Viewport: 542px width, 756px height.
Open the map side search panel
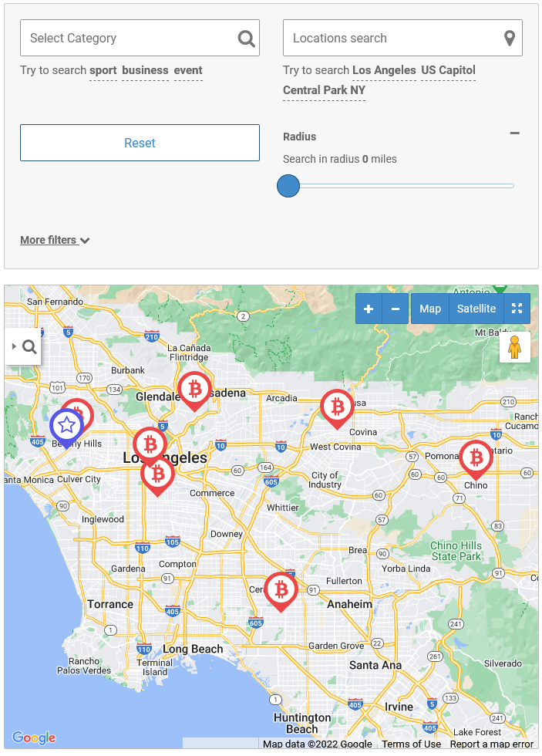23,346
